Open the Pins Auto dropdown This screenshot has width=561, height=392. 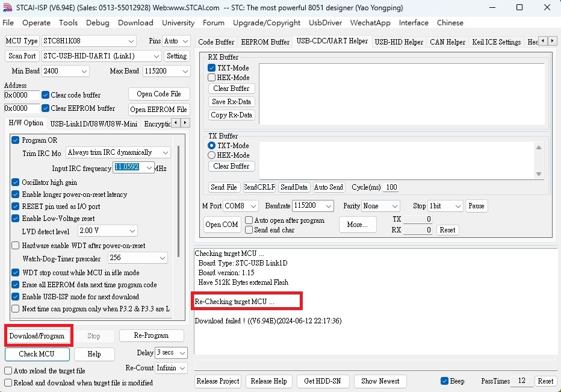(176, 41)
